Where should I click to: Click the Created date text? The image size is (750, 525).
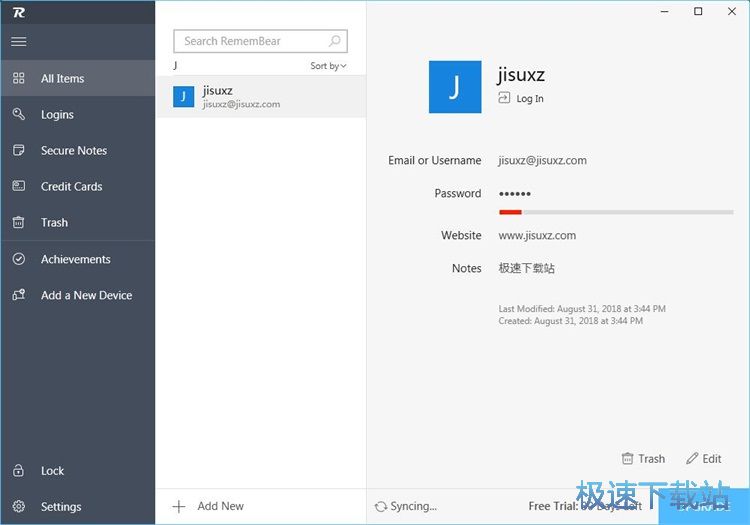571,320
